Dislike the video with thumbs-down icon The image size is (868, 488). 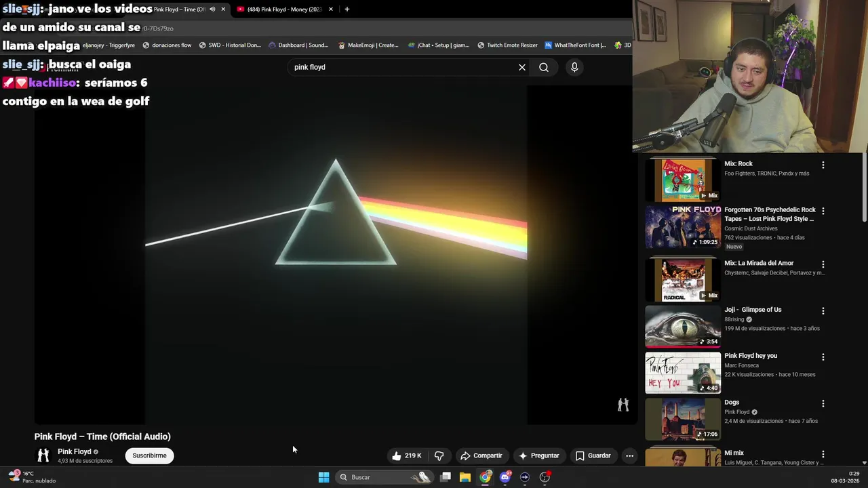coord(439,455)
